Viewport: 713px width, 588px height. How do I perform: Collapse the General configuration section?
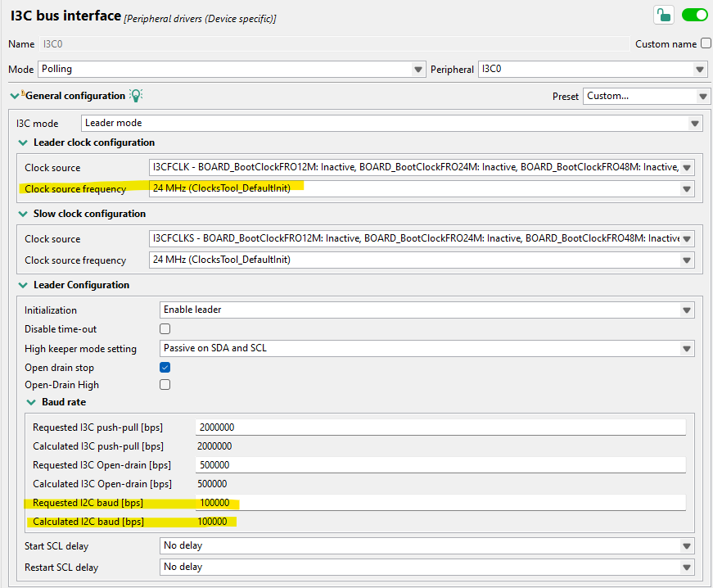click(x=14, y=95)
